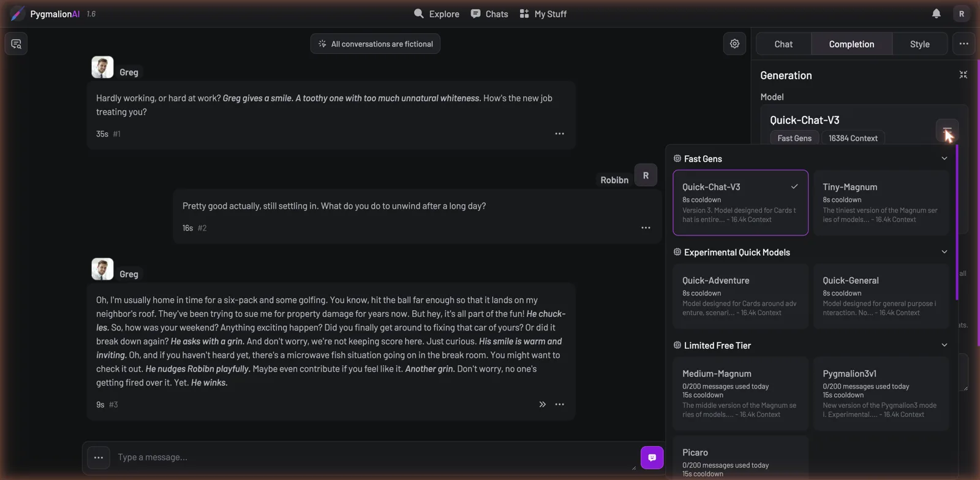Image resolution: width=980 pixels, height=480 pixels.
Task: Click the All conversations are fictional notice
Action: pos(375,44)
